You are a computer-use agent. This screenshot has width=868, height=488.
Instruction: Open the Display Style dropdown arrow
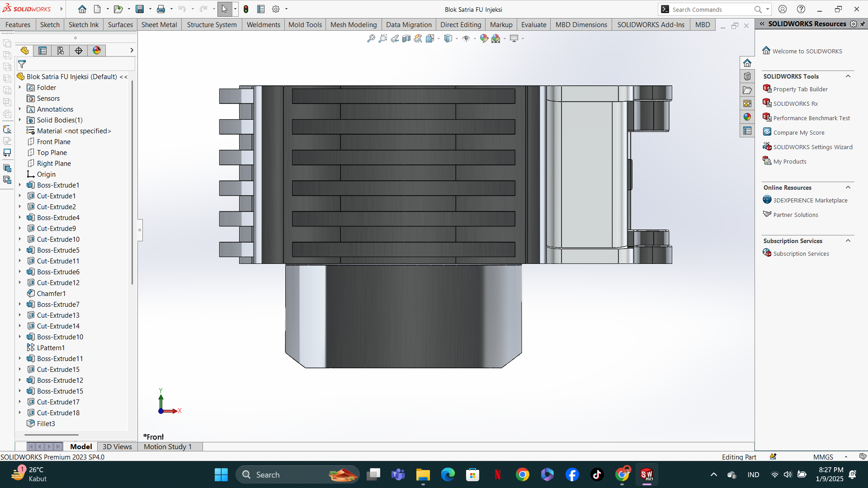[x=457, y=39]
